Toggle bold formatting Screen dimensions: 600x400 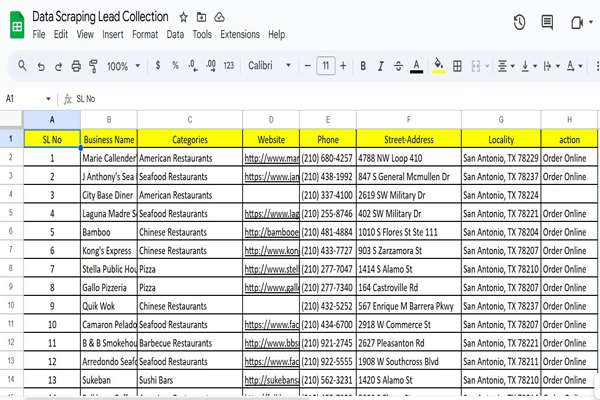363,66
